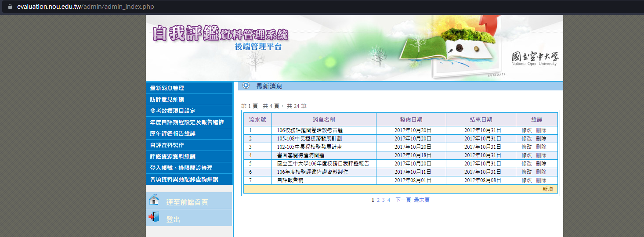644x237 pixels.
Task: Click message title 106年度校務評鑑佐證資料製作
Action: coord(312,172)
